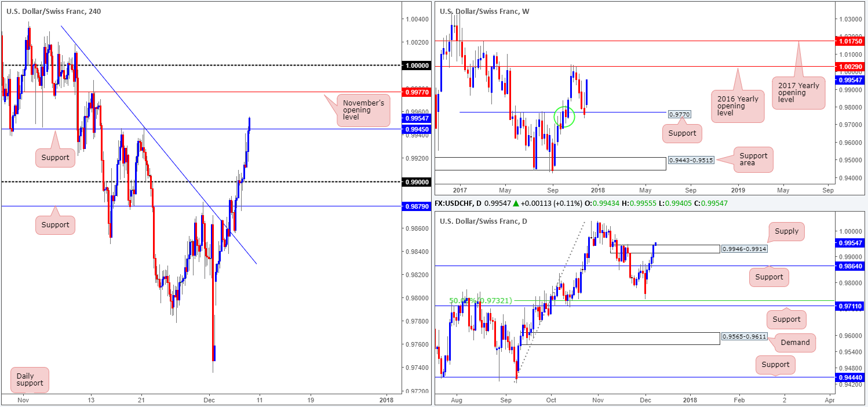
Task: Click the red 1.00290 price label
Action: pyautogui.click(x=851, y=67)
